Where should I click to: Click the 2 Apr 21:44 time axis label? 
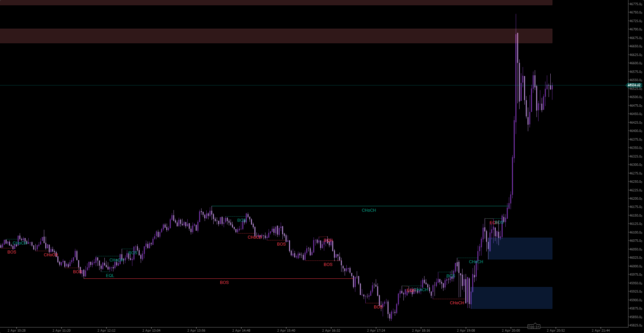601,331
